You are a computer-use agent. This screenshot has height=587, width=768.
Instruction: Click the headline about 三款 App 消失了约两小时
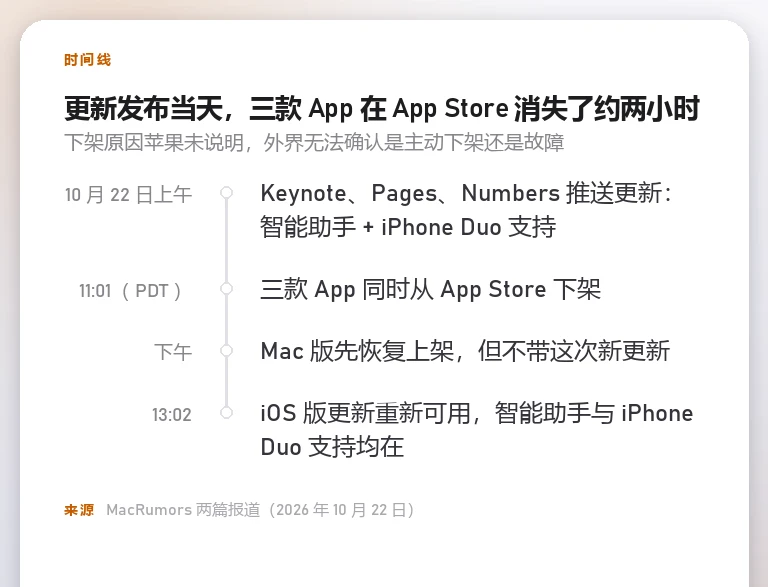pyautogui.click(x=382, y=108)
